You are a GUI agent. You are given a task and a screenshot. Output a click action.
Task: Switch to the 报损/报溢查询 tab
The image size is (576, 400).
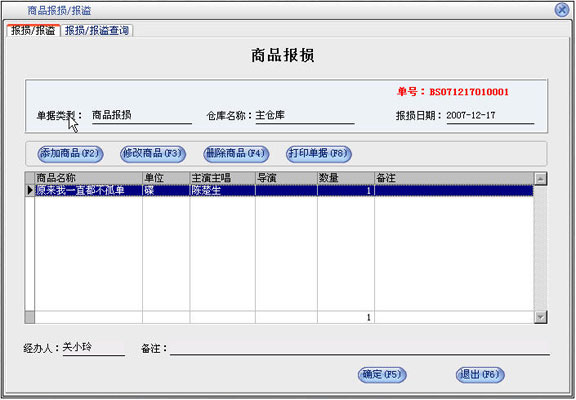[97, 30]
